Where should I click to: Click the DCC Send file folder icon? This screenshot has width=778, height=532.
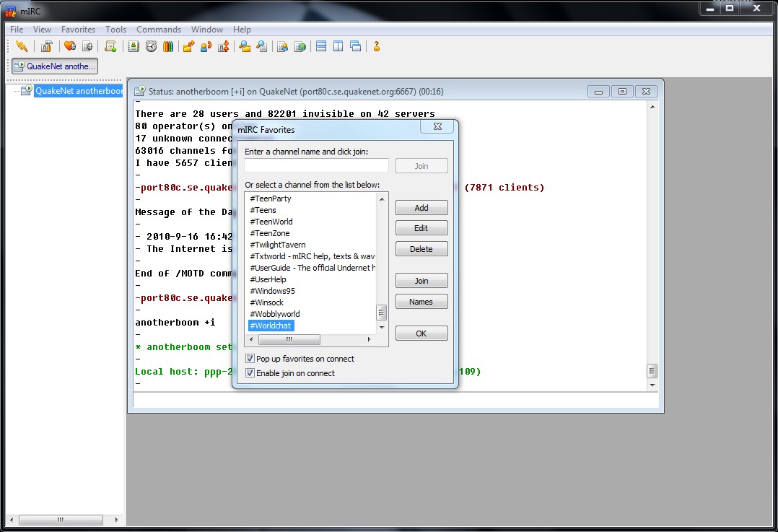tap(188, 46)
